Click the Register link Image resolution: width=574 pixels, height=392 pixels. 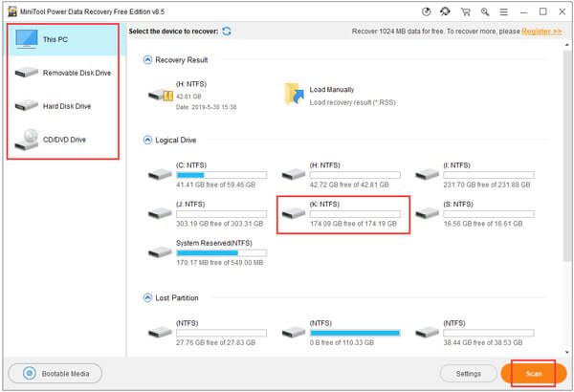click(x=543, y=32)
